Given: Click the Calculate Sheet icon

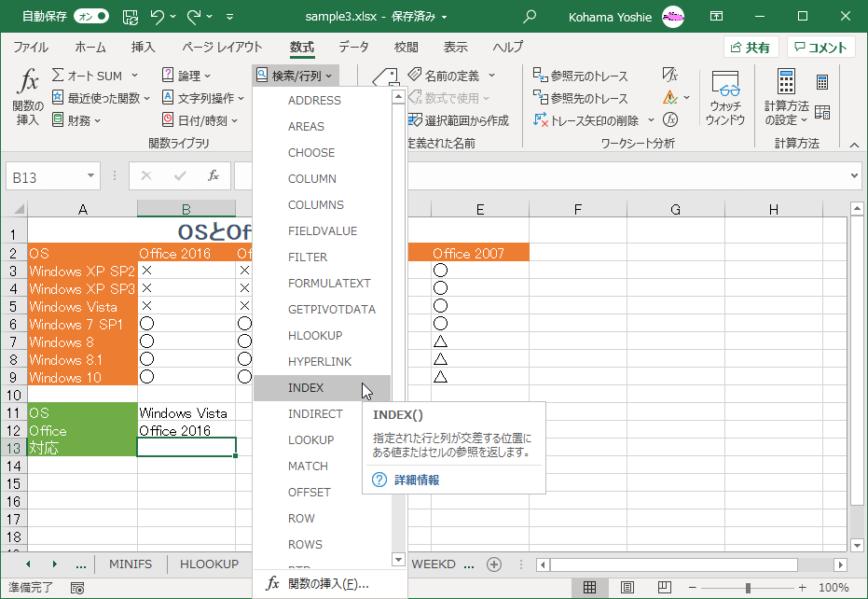Looking at the screenshot, I should click(822, 113).
